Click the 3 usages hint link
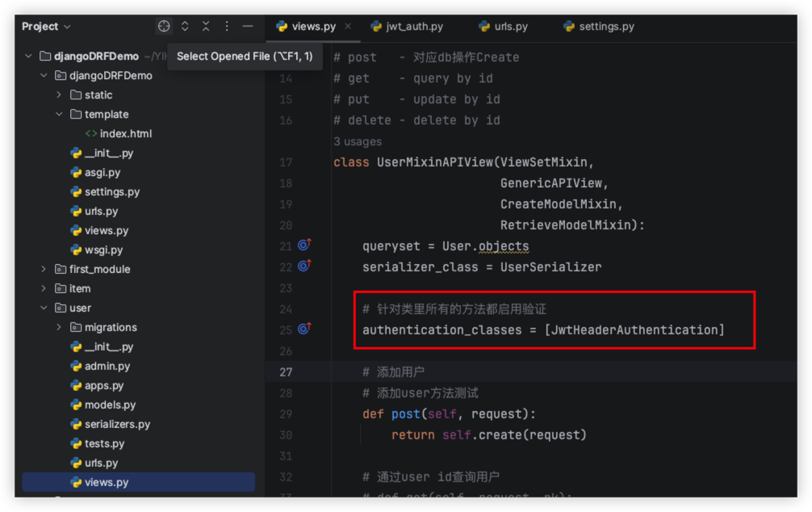 (x=358, y=141)
